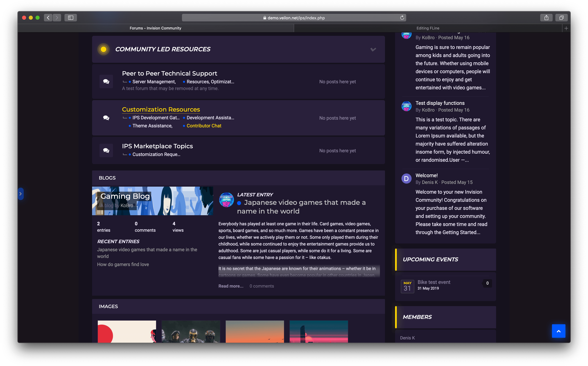This screenshot has width=588, height=366.
Task: Open recent entry 'How do gamers find love'
Action: [x=123, y=264]
